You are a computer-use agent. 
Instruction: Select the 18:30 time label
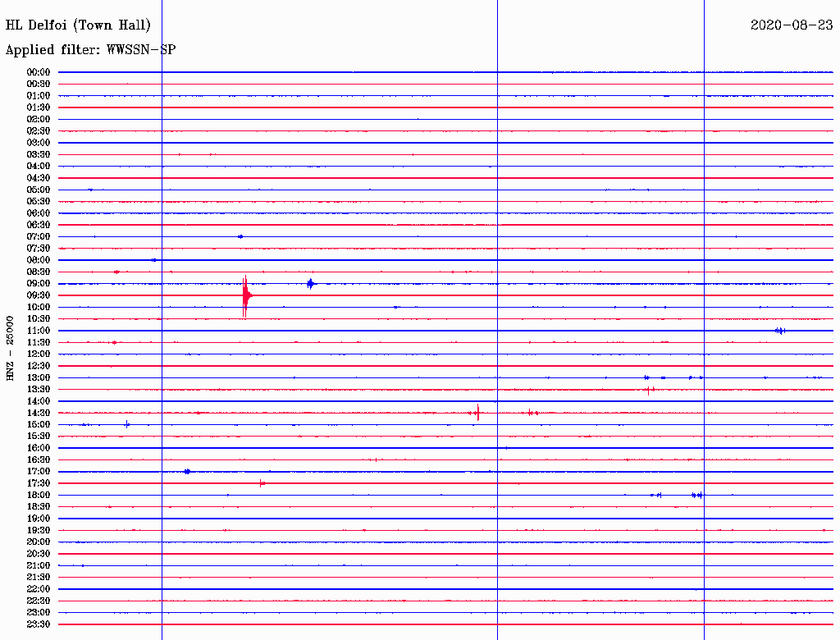tap(39, 506)
